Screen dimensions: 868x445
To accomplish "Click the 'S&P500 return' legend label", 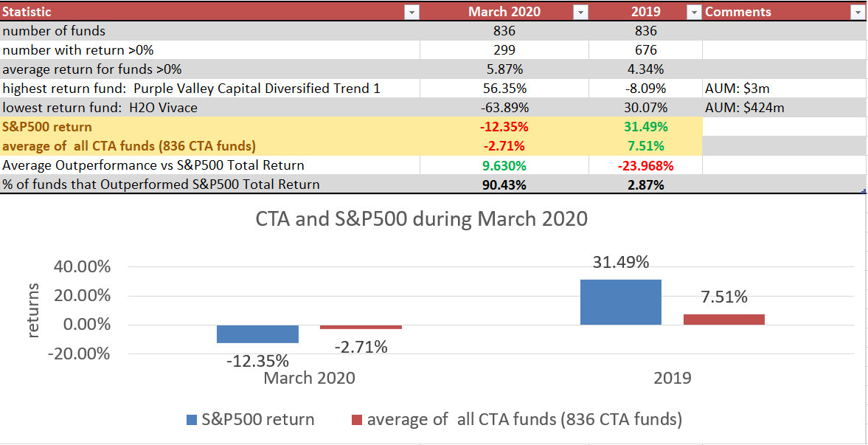I will click(x=258, y=419).
